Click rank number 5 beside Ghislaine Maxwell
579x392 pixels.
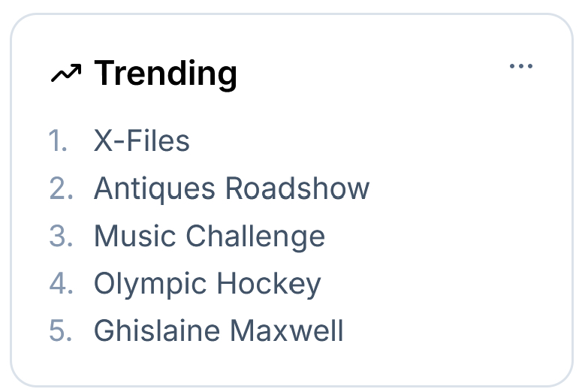61,330
